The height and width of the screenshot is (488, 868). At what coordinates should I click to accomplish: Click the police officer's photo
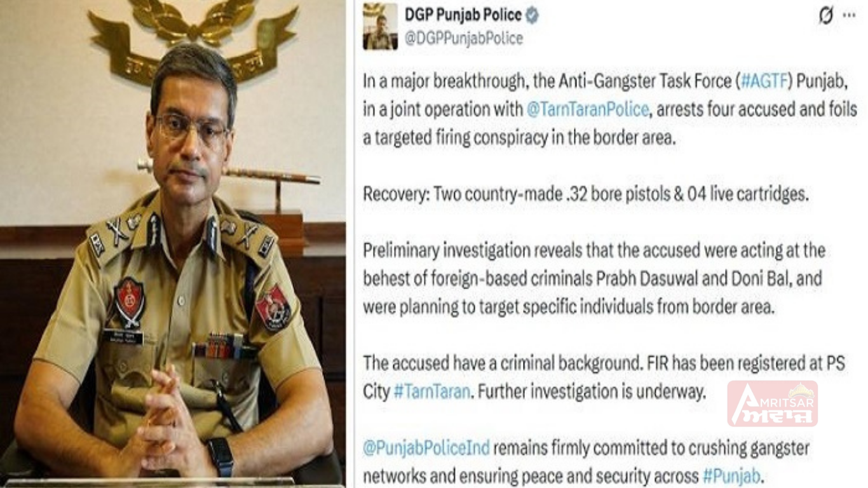click(x=173, y=244)
